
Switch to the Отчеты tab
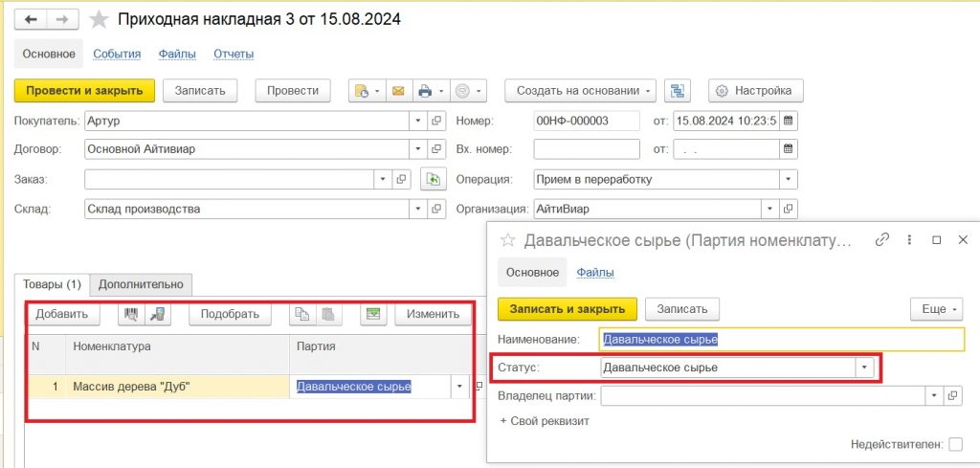click(234, 55)
